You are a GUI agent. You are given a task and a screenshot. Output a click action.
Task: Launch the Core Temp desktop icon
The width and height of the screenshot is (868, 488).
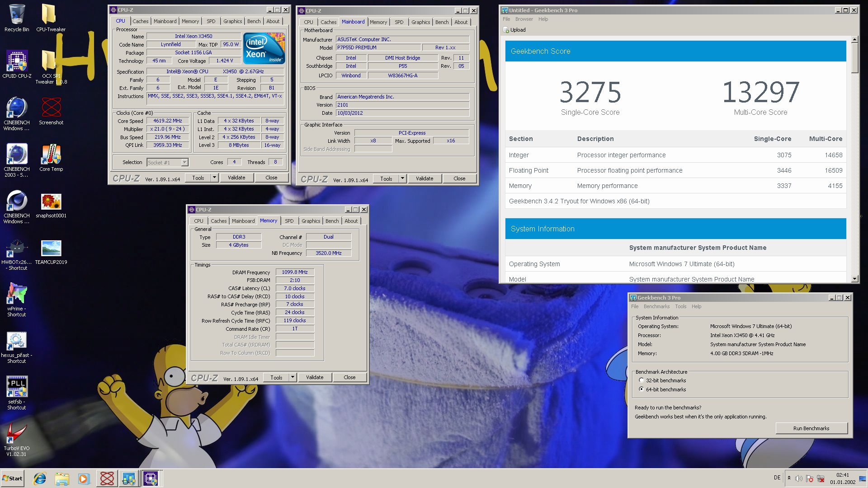(51, 157)
